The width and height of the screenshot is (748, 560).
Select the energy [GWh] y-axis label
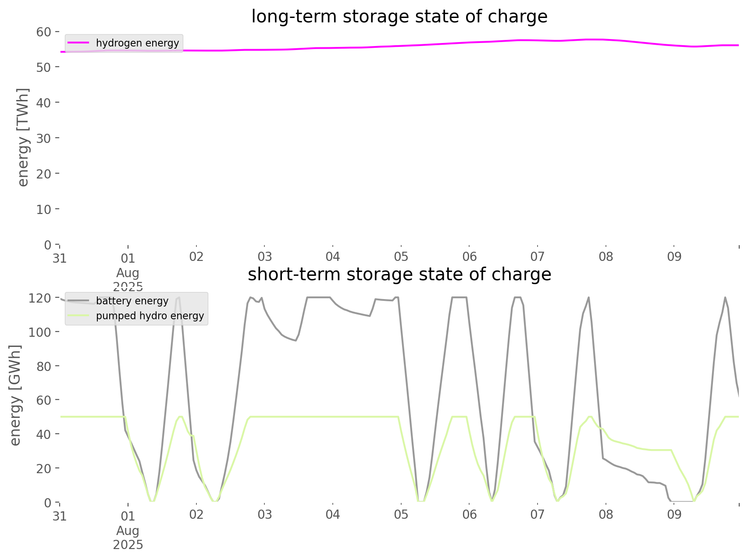coord(15,396)
